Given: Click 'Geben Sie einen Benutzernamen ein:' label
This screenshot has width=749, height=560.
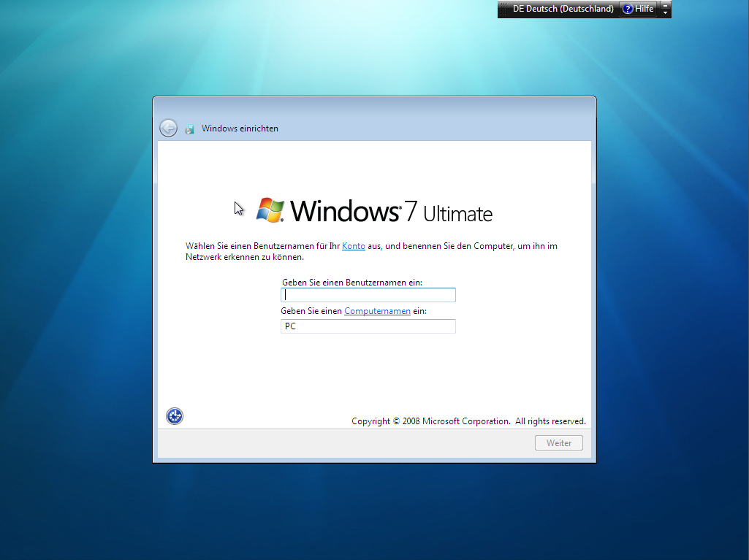Looking at the screenshot, I should point(352,282).
